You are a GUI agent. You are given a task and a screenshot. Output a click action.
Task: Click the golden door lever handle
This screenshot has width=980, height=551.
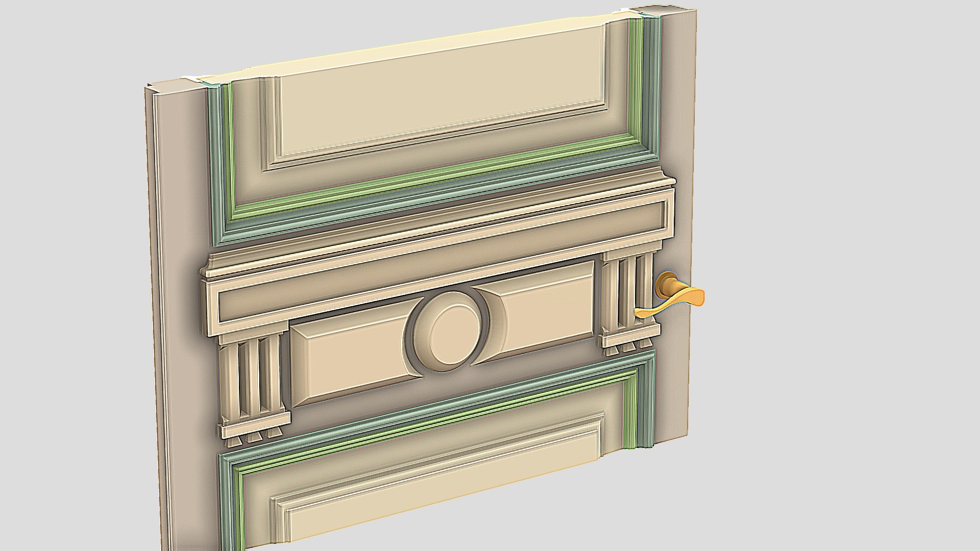[673, 302]
